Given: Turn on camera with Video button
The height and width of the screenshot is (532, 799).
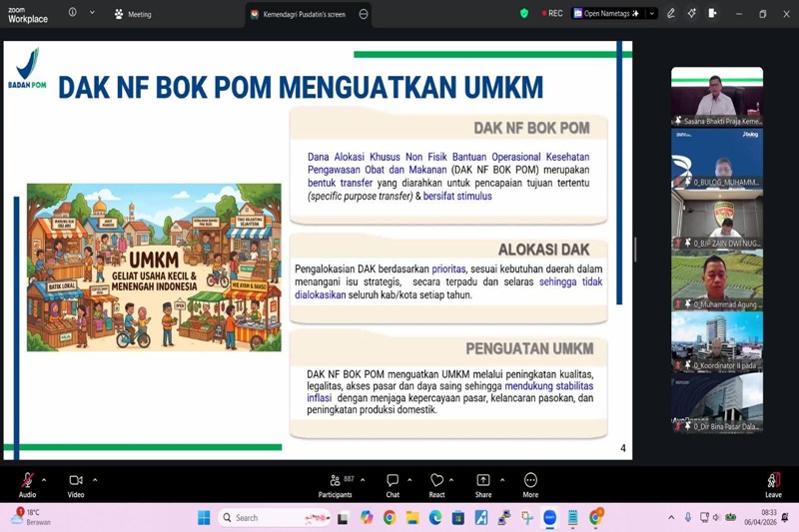Looking at the screenshot, I should [76, 483].
